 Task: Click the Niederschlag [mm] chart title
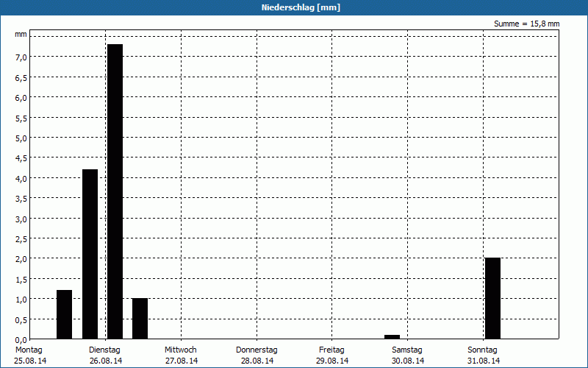[x=301, y=7]
